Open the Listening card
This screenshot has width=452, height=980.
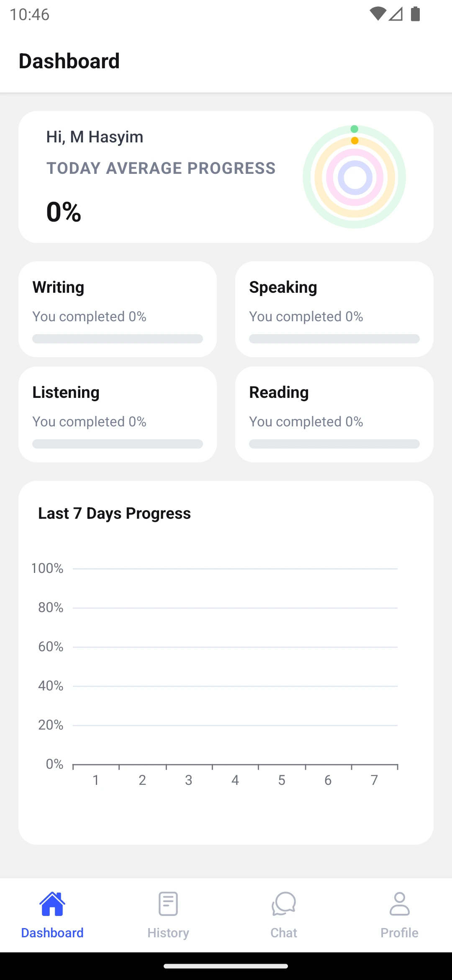(117, 414)
